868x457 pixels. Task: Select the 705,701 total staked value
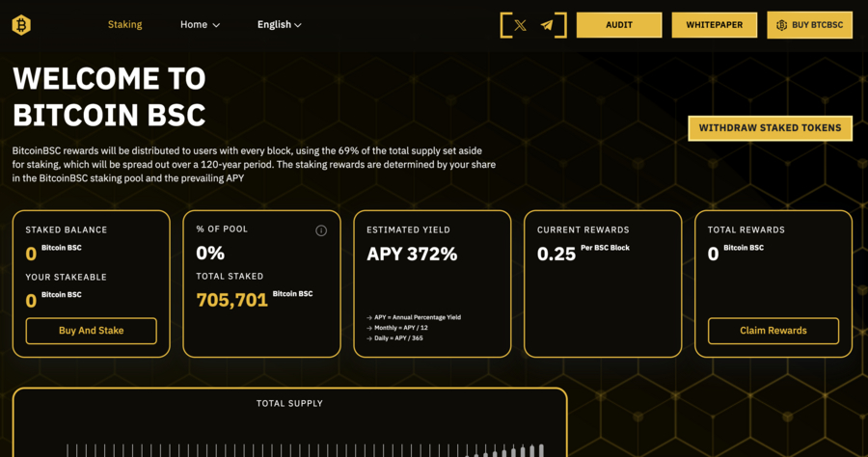click(231, 300)
